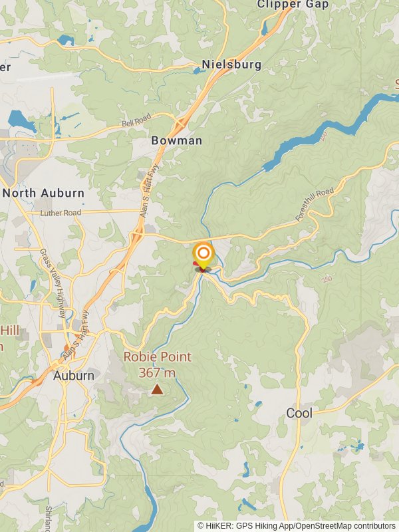The height and width of the screenshot is (532, 399).
Task: Click the Alan S. Hart Fwy label near Bowman
Action: (x=149, y=191)
